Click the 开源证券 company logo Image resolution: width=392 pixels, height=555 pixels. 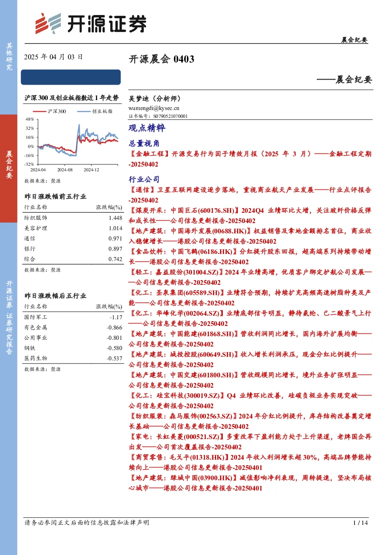point(91,23)
